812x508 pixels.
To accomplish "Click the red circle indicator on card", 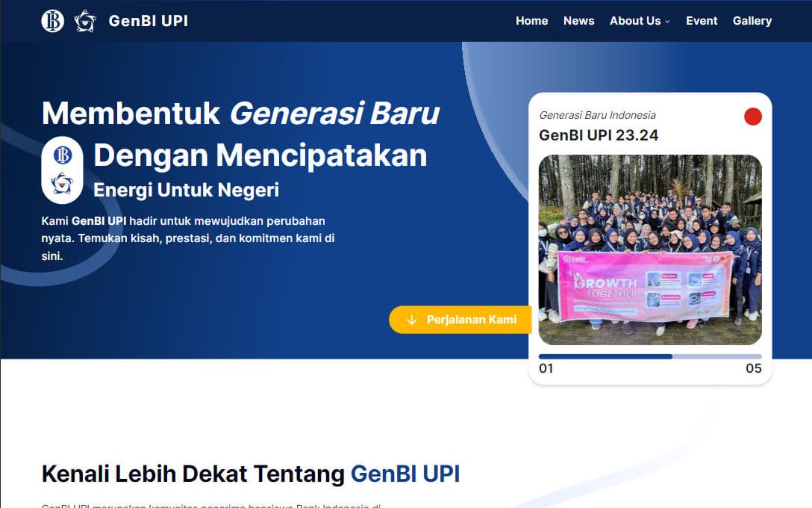I will [x=753, y=117].
